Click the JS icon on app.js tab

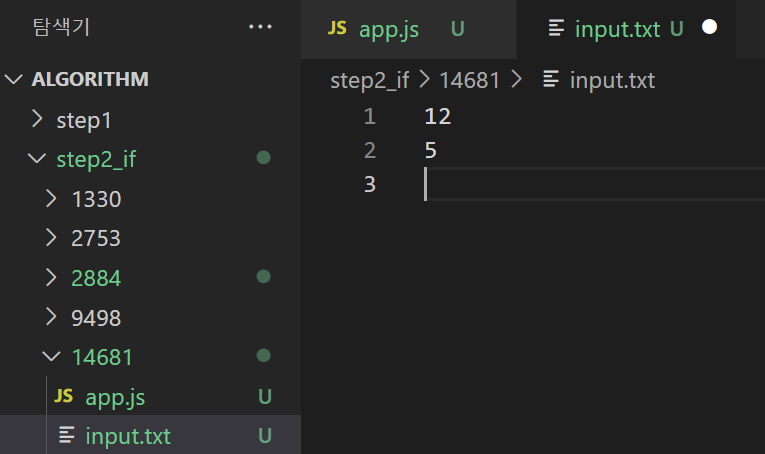click(337, 28)
